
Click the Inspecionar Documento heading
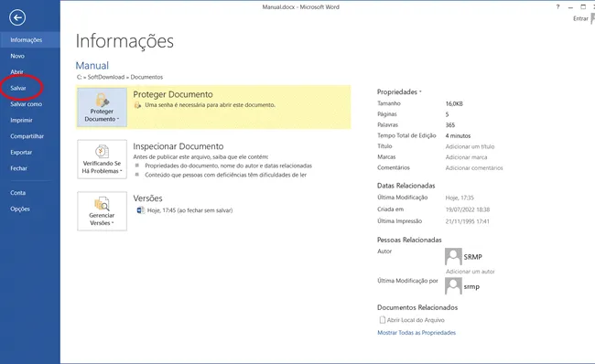[178, 146]
